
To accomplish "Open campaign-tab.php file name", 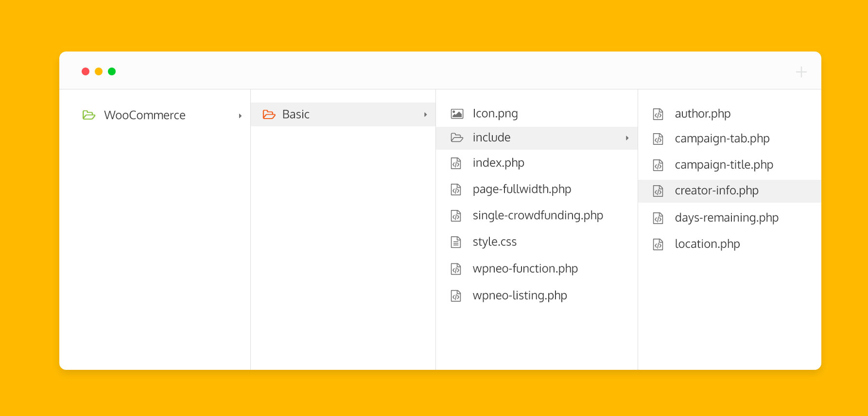I will 722,139.
